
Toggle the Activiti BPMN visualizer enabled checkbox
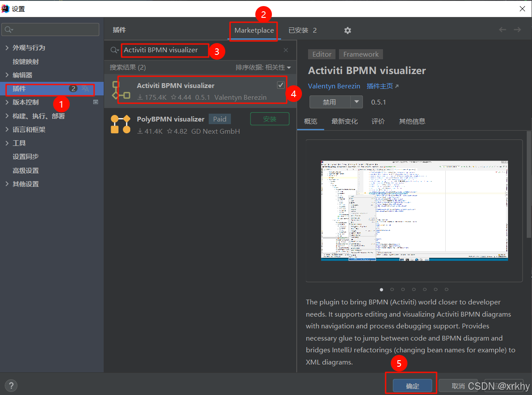(x=281, y=85)
